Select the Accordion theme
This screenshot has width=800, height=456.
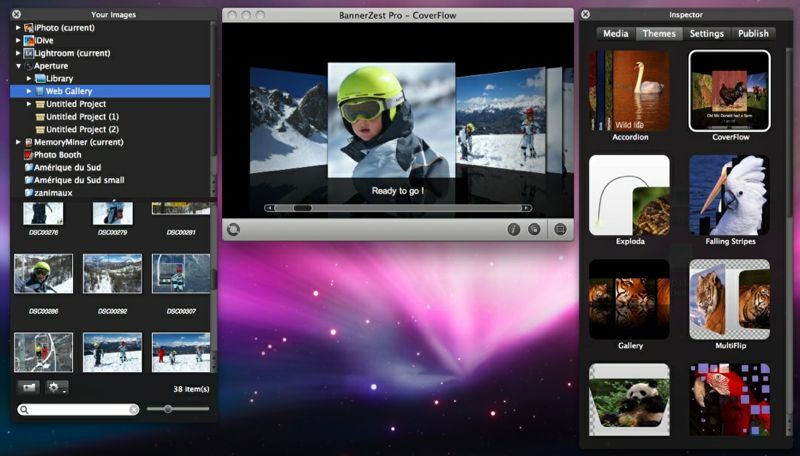pos(629,91)
